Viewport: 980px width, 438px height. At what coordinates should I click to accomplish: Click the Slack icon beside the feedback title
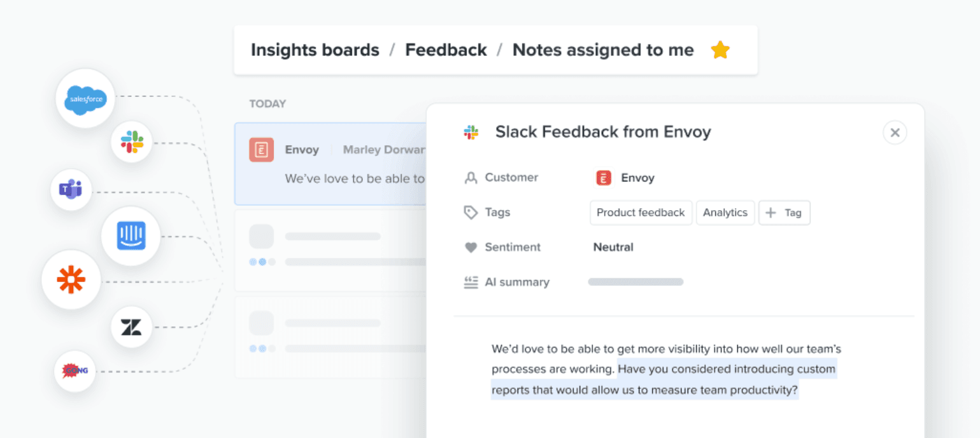(471, 132)
